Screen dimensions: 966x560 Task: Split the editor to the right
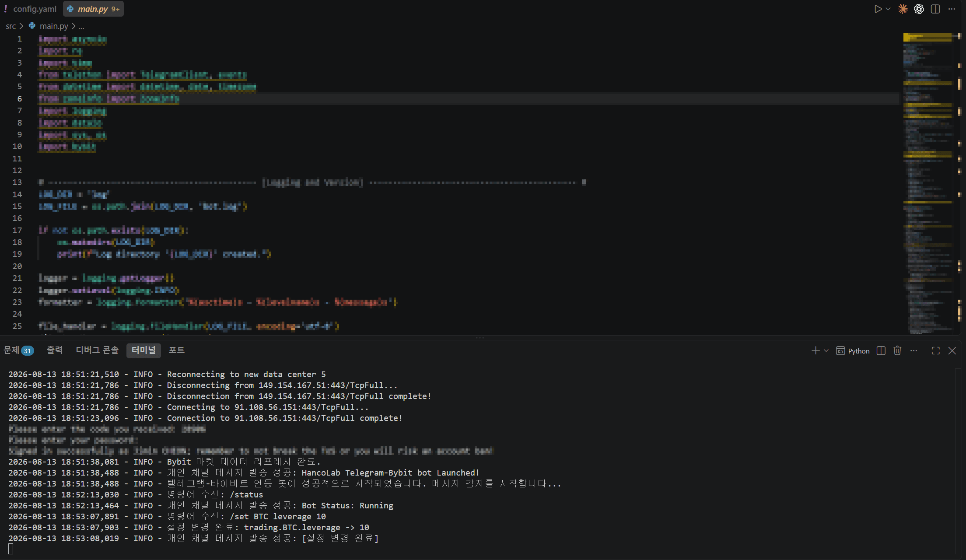coord(935,9)
